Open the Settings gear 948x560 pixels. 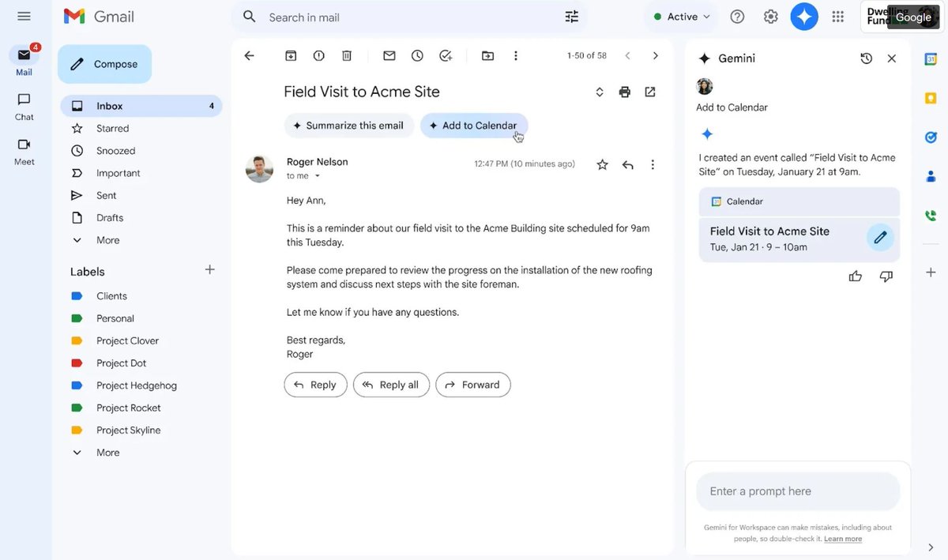pyautogui.click(x=771, y=17)
